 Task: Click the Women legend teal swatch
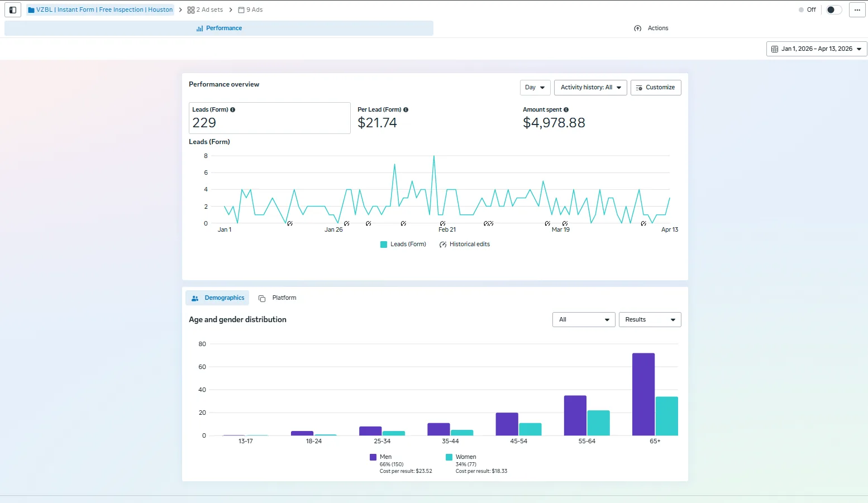449,457
